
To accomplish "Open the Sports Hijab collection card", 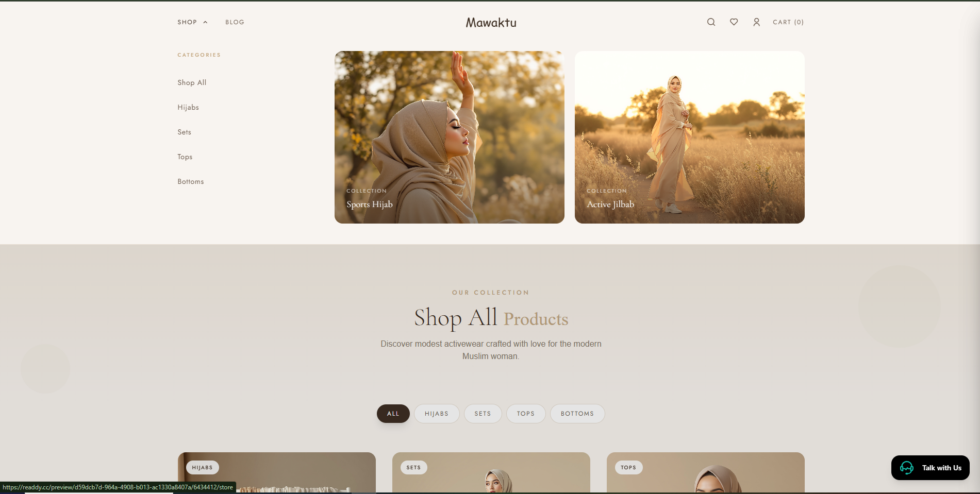I will click(449, 137).
